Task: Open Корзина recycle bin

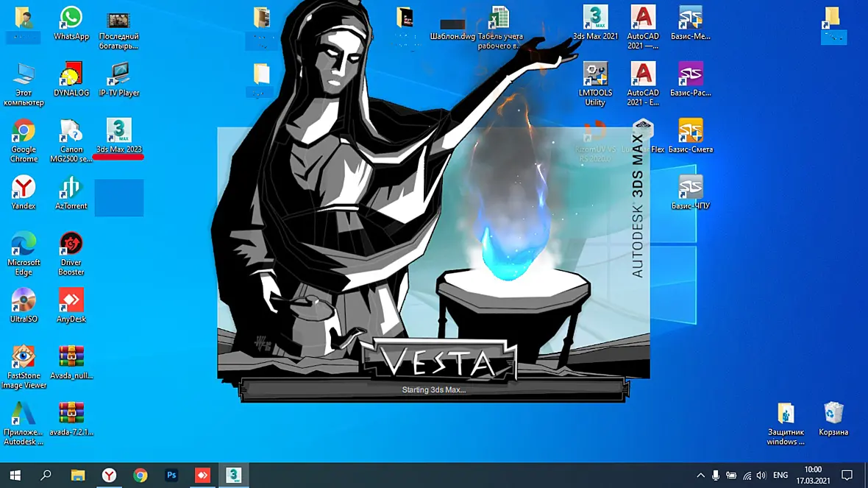Action: click(x=833, y=419)
